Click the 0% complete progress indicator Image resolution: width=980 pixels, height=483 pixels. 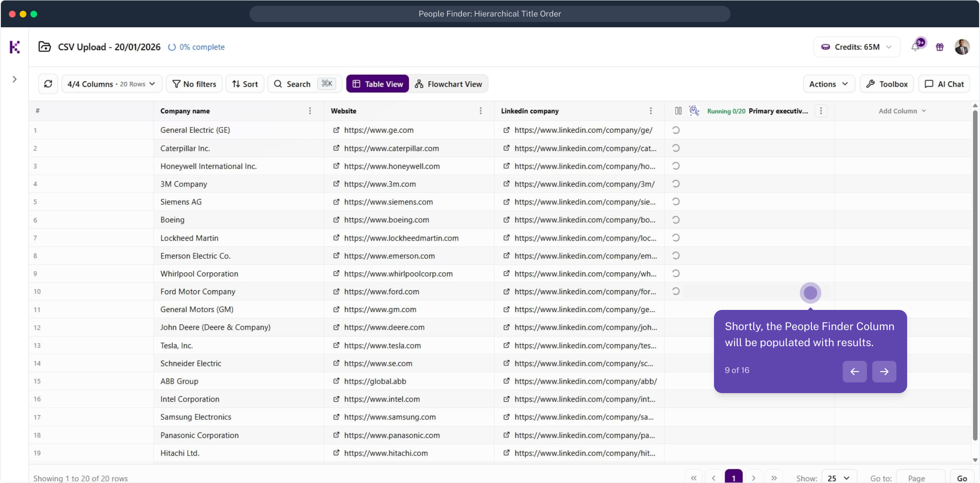(x=197, y=47)
